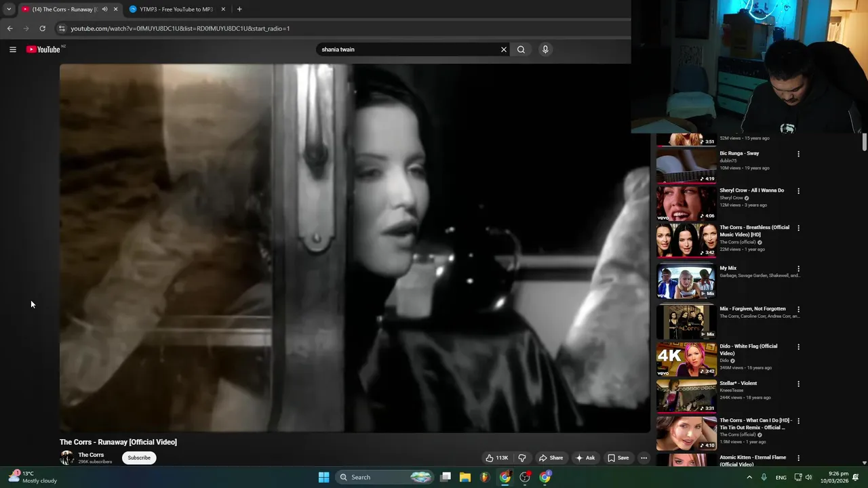Viewport: 868px width, 488px height.
Task: Open ENG language input switcher
Action: pyautogui.click(x=781, y=477)
